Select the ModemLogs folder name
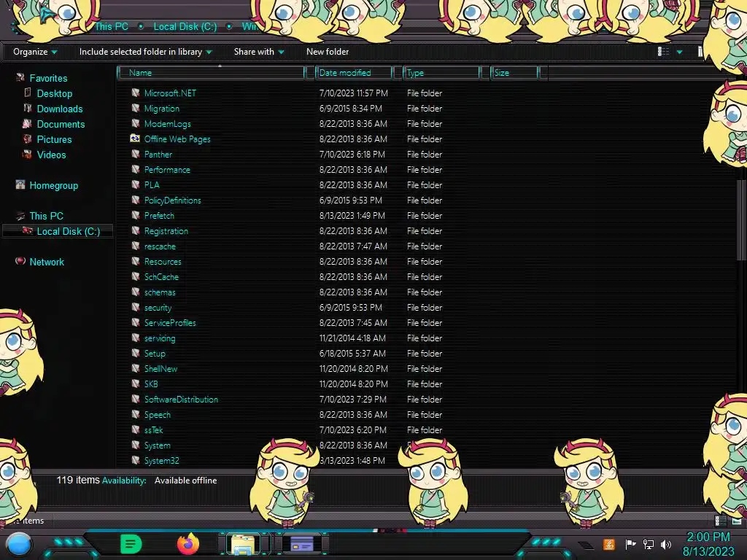The height and width of the screenshot is (560, 747). pyautogui.click(x=168, y=124)
